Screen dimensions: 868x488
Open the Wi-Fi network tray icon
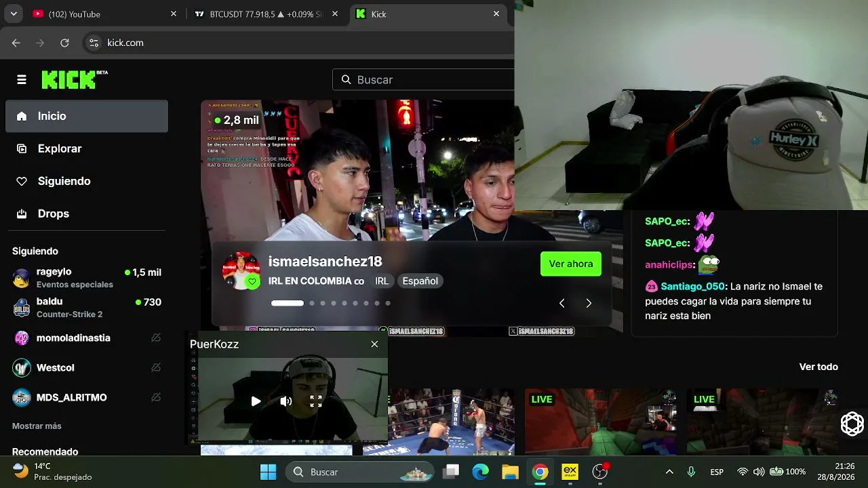743,472
